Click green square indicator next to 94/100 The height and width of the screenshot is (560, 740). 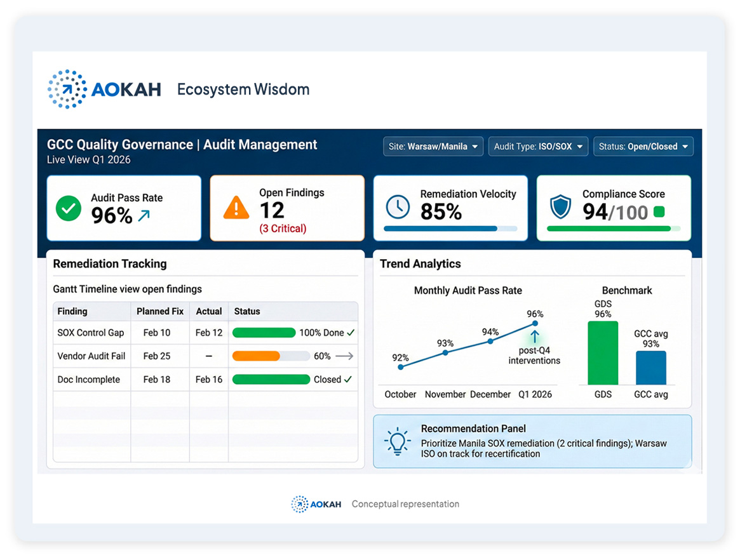tap(659, 212)
